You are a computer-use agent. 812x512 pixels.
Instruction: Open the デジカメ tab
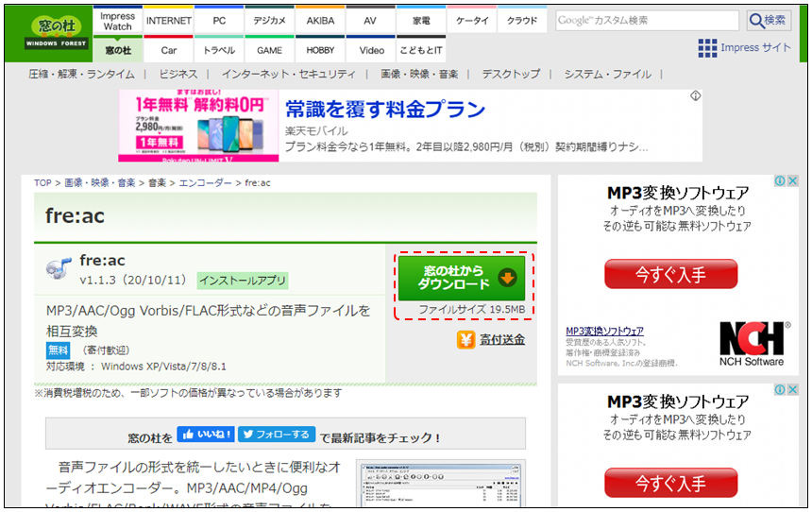[269, 21]
